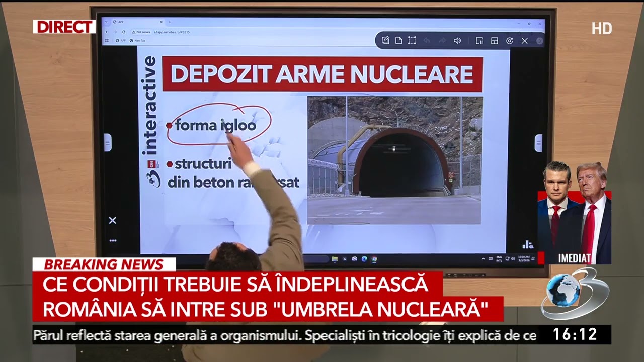Screen dimensions: 644x362
Task: Open the APP bookmark in bookmarks bar
Action: coord(121,40)
